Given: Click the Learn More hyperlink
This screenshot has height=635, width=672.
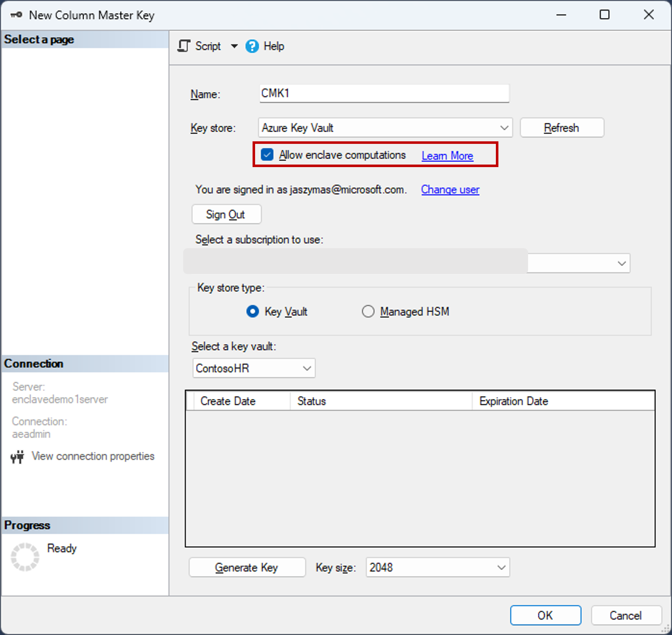Looking at the screenshot, I should [447, 155].
